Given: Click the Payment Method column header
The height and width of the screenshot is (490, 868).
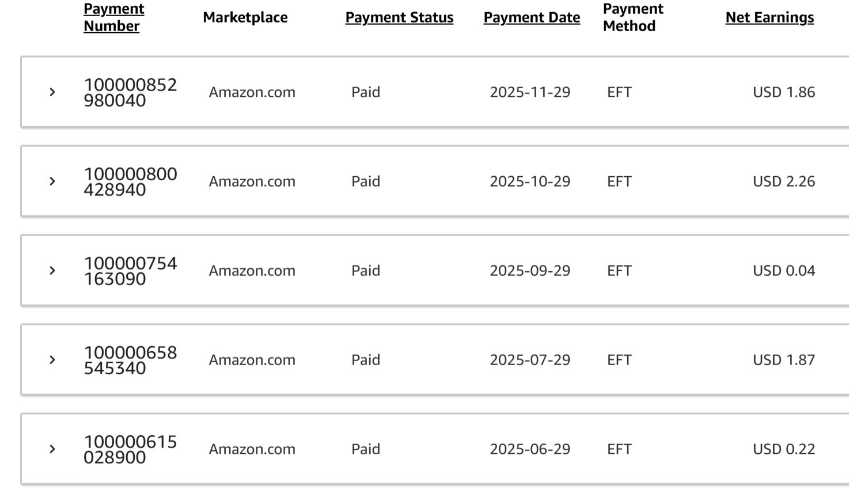Looking at the screenshot, I should pyautogui.click(x=632, y=17).
